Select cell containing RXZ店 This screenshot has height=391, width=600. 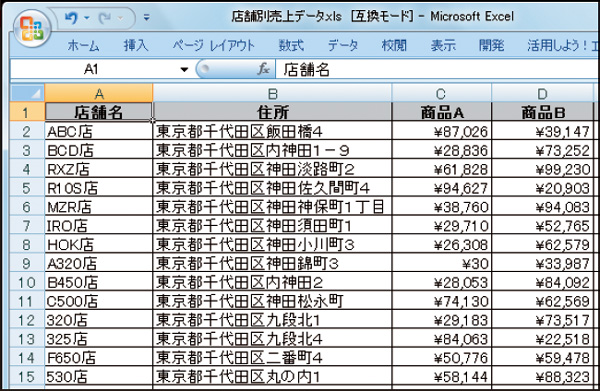99,169
